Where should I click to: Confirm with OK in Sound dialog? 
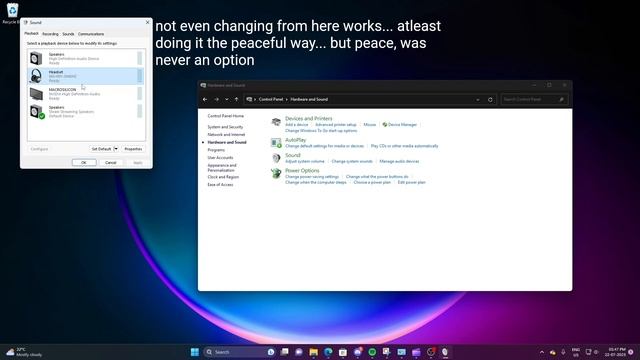84,162
